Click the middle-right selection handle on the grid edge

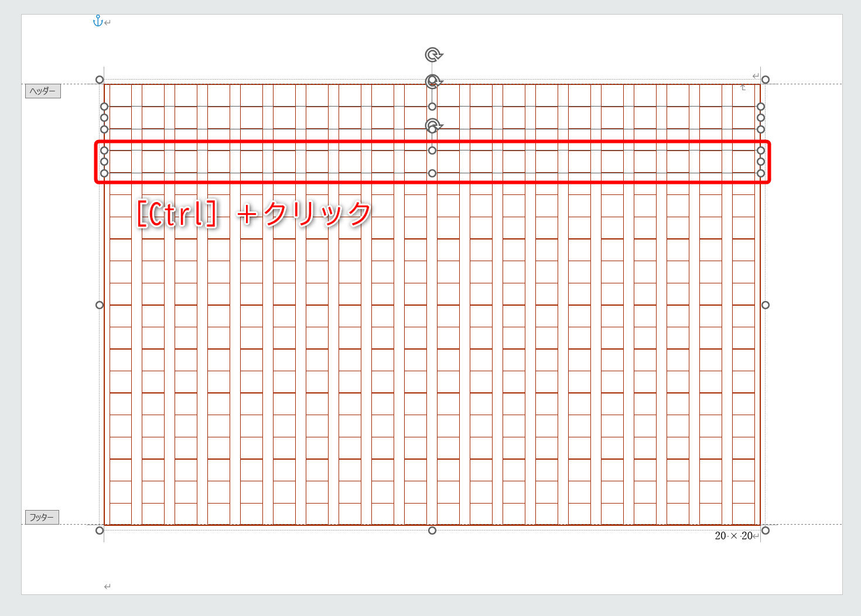[x=764, y=304]
